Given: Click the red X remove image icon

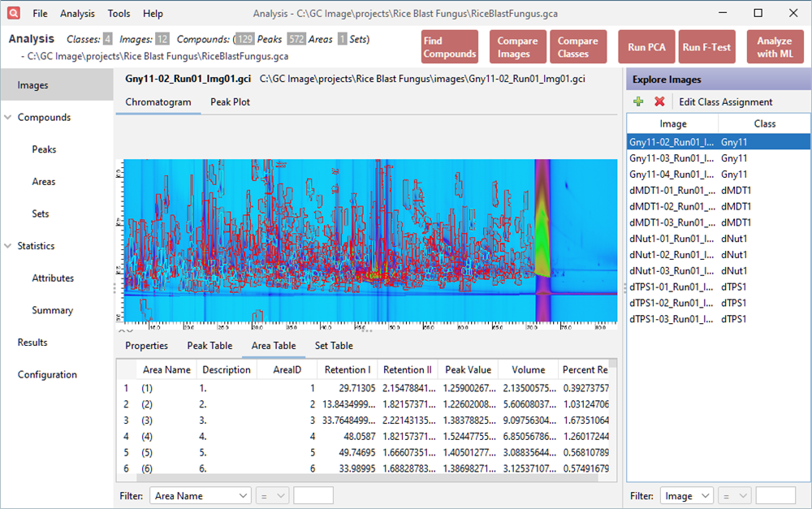Looking at the screenshot, I should pos(659,101).
